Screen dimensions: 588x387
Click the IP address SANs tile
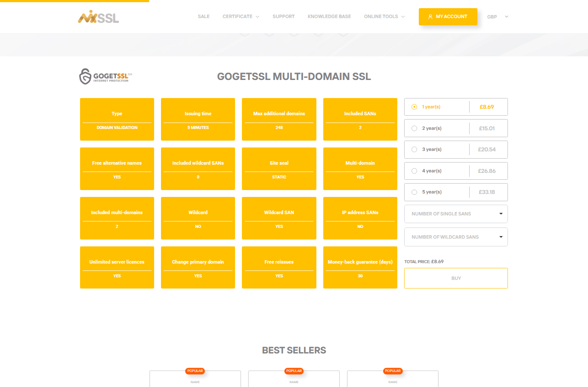pyautogui.click(x=360, y=218)
